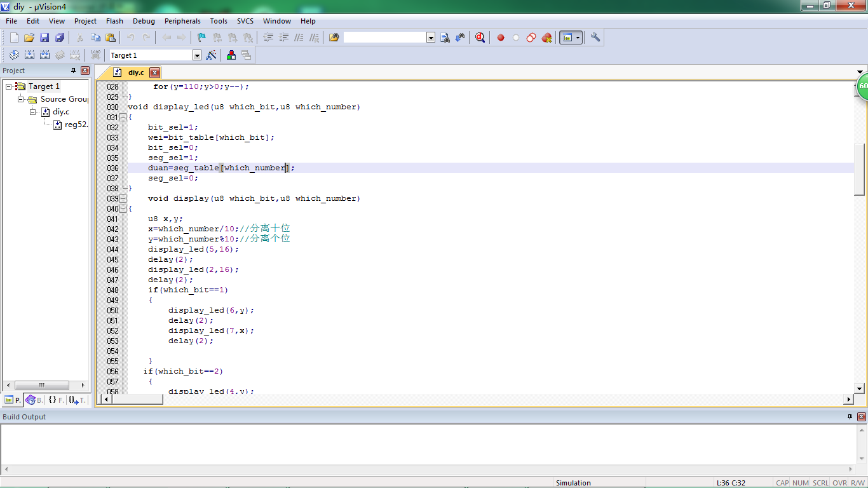Open the SVCS menu
Viewport: 868px width, 488px height.
coord(245,21)
